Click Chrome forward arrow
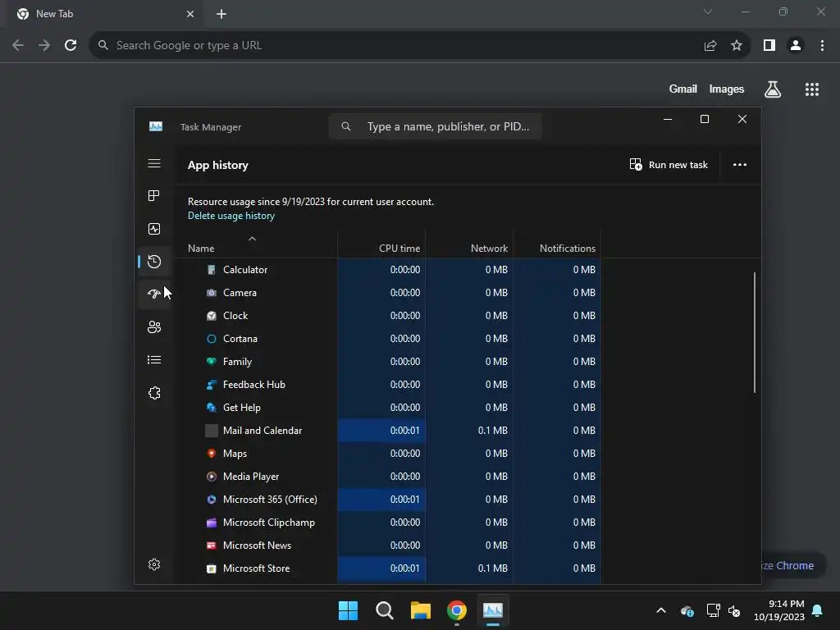This screenshot has width=840, height=630. coord(44,46)
